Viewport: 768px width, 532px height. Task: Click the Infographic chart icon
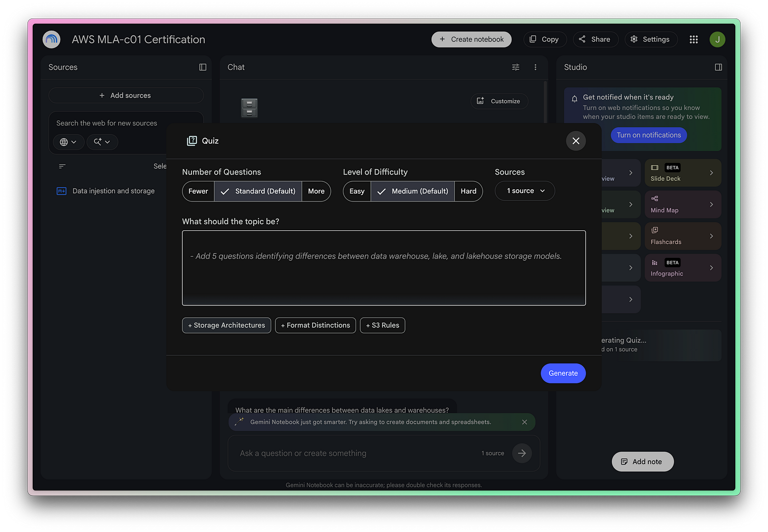click(x=655, y=262)
